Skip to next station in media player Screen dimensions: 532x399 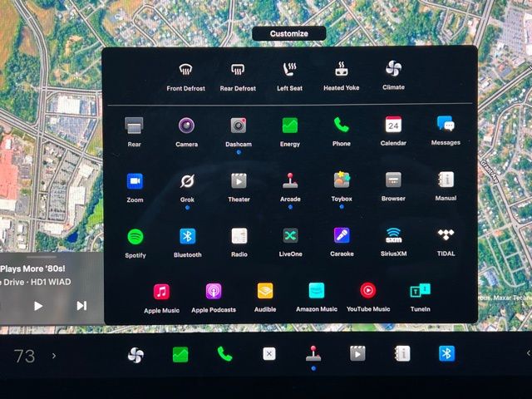(81, 306)
